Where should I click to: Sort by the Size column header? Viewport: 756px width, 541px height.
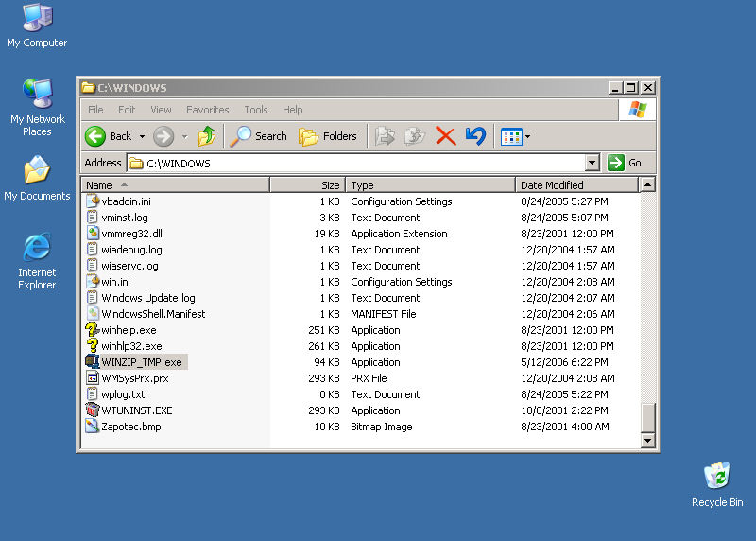[308, 184]
